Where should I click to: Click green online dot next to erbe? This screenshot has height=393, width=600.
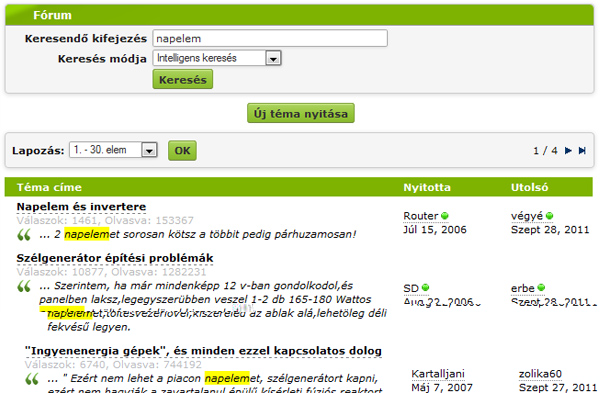pos(541,288)
